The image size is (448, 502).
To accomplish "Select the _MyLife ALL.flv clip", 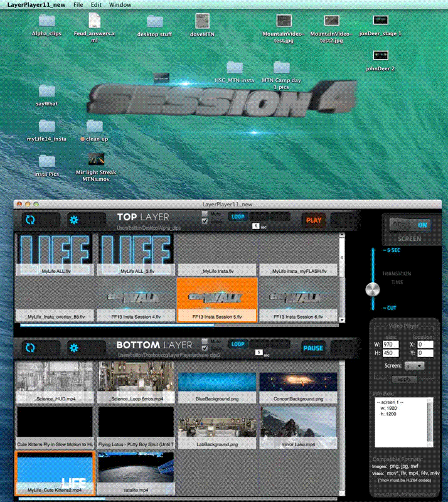I will coord(55,255).
